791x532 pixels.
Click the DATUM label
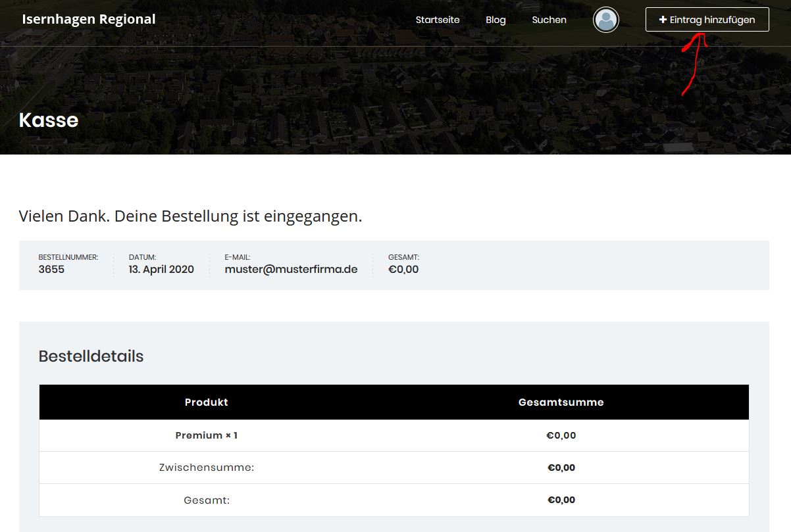point(142,257)
